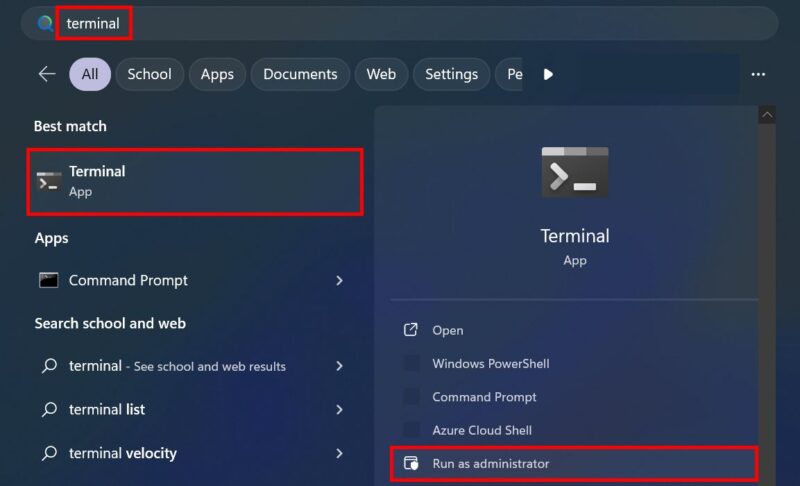Click the search icon beside "terminal list"
Viewport: 800px width, 486px height.
click(x=49, y=409)
